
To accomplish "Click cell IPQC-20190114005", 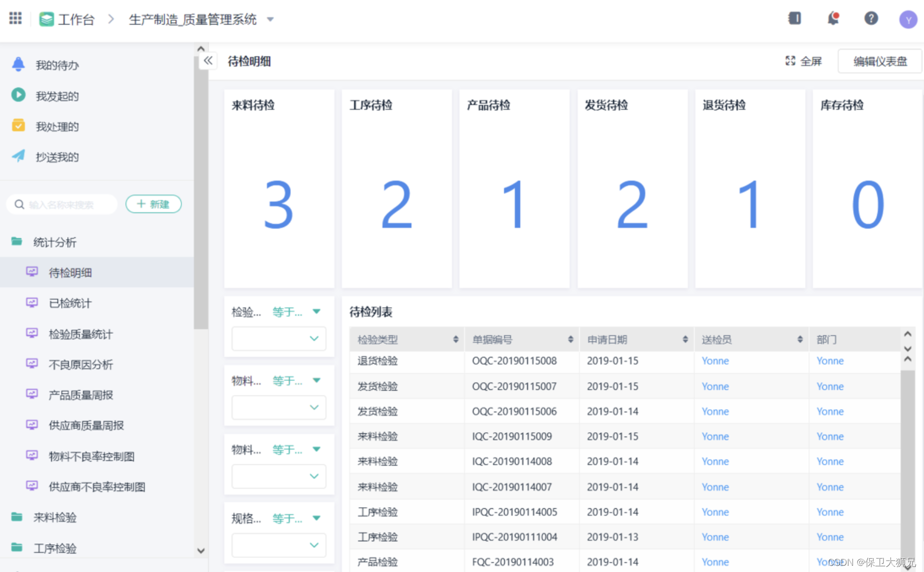I will click(x=514, y=512).
